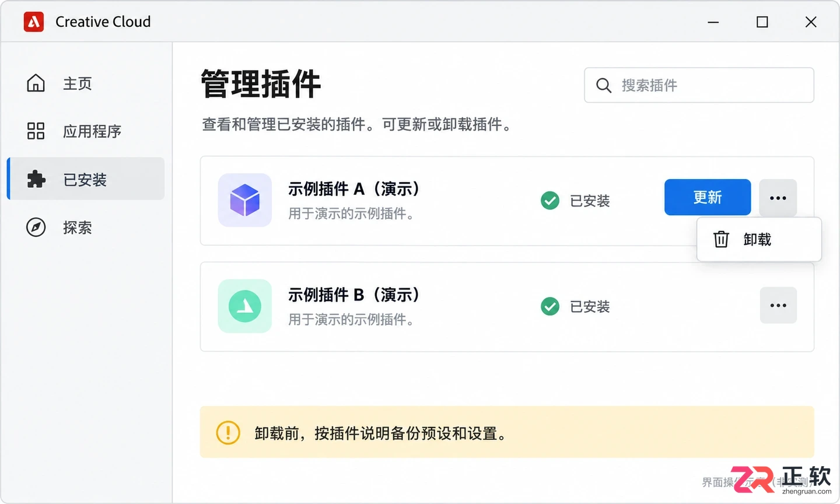Click the 示例插件 B（演示） title

coord(354,295)
